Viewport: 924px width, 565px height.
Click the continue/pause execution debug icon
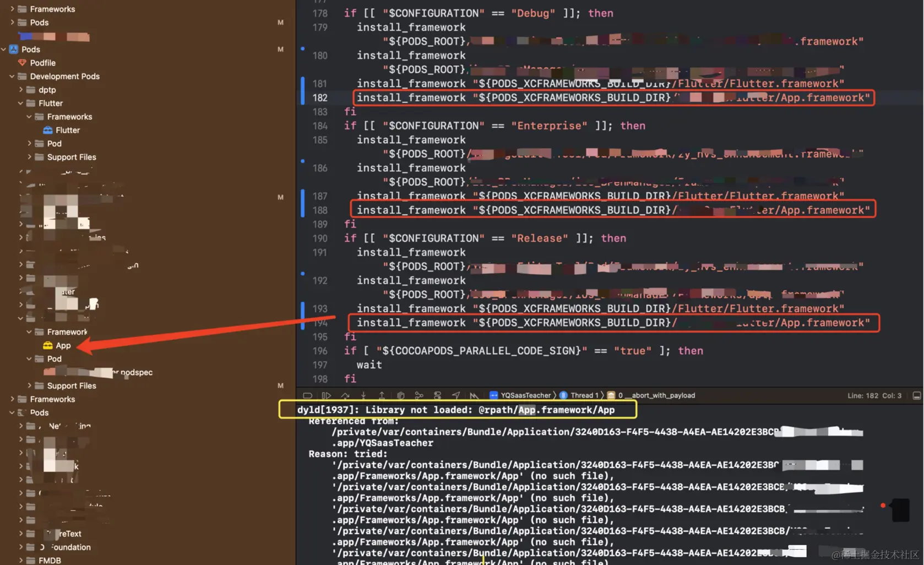point(327,395)
